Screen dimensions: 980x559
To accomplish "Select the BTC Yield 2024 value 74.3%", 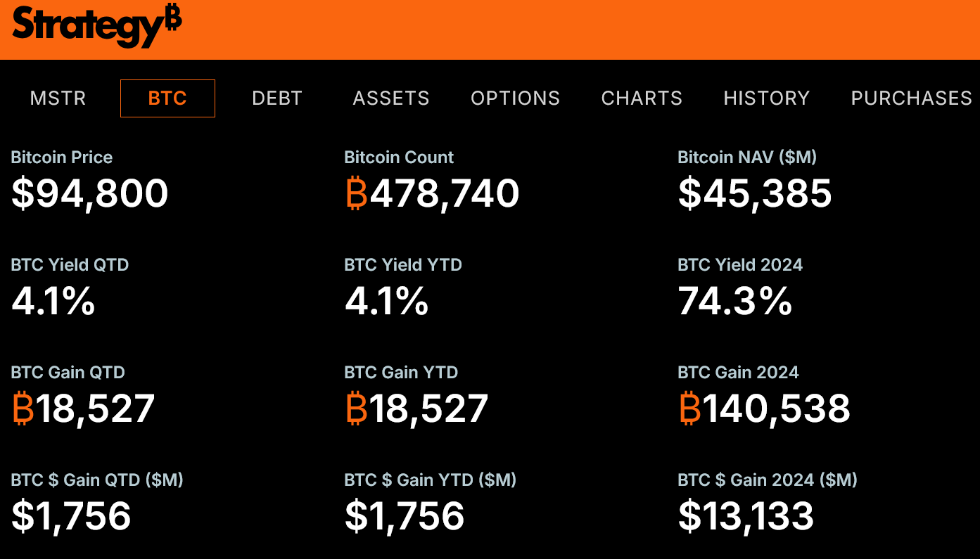I will click(735, 302).
